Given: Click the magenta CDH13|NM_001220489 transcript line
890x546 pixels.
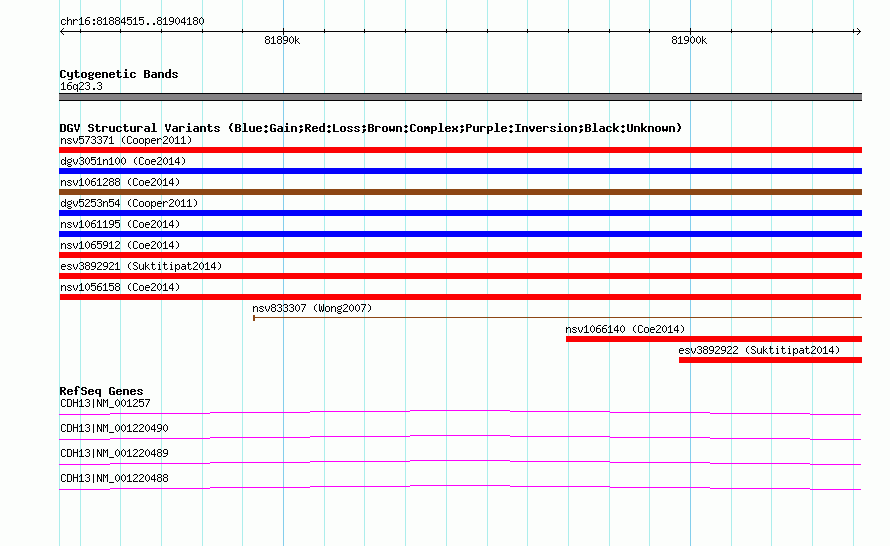Looking at the screenshot, I should [460, 462].
